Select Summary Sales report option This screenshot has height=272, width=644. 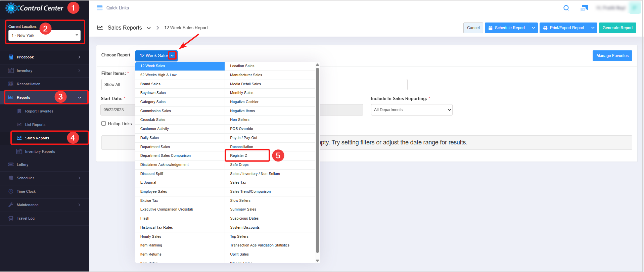[x=243, y=210]
